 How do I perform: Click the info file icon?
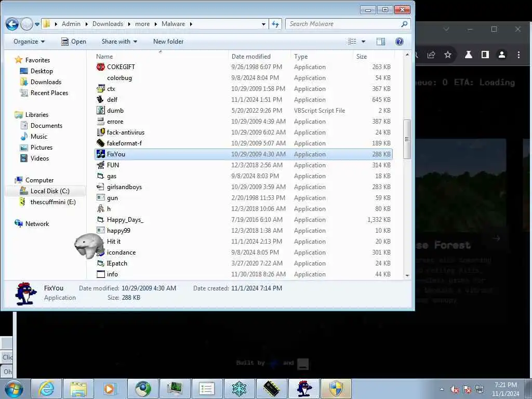[100, 274]
